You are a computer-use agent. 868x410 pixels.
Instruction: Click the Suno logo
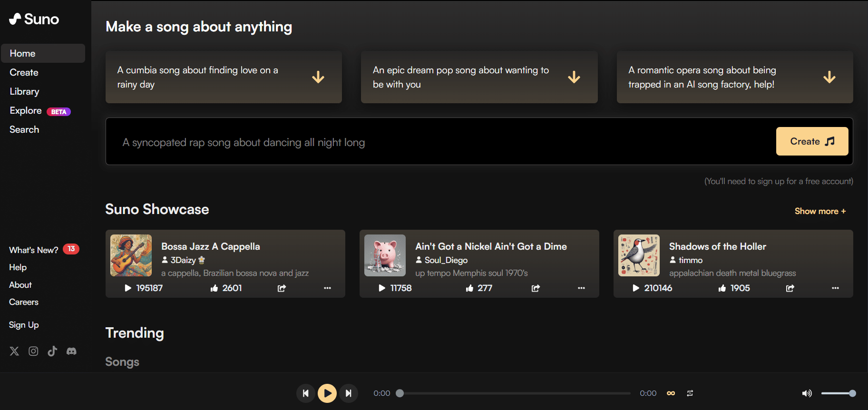34,19
